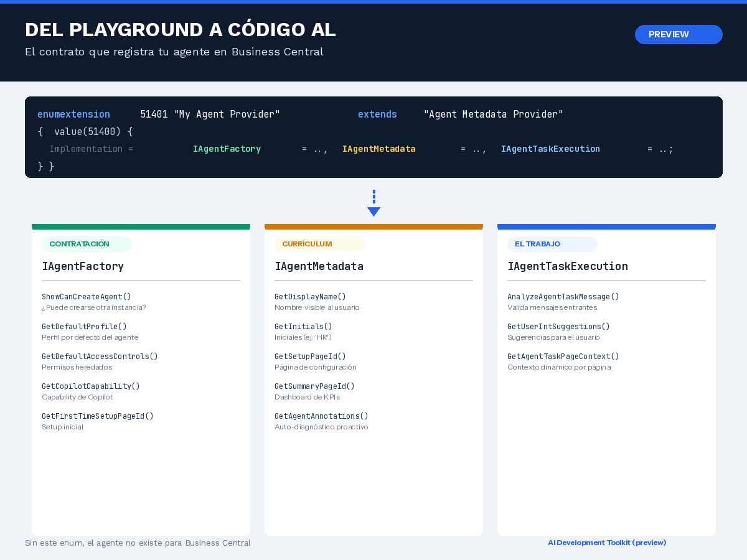Click GetAgentAnnotations() method
The height and width of the screenshot is (560, 747).
[x=321, y=416]
